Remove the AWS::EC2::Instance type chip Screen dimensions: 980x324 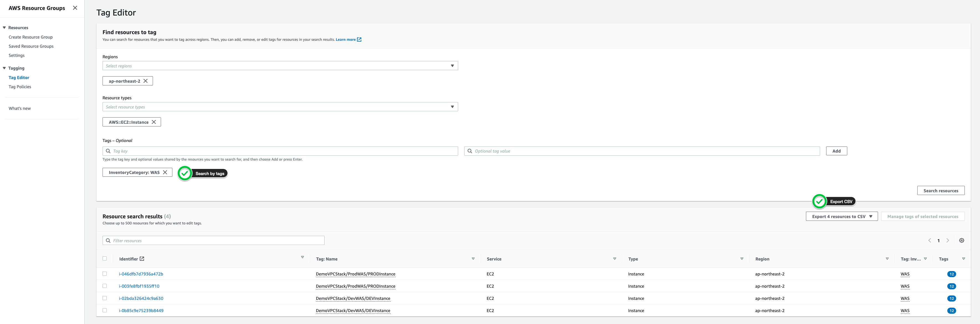pos(154,122)
